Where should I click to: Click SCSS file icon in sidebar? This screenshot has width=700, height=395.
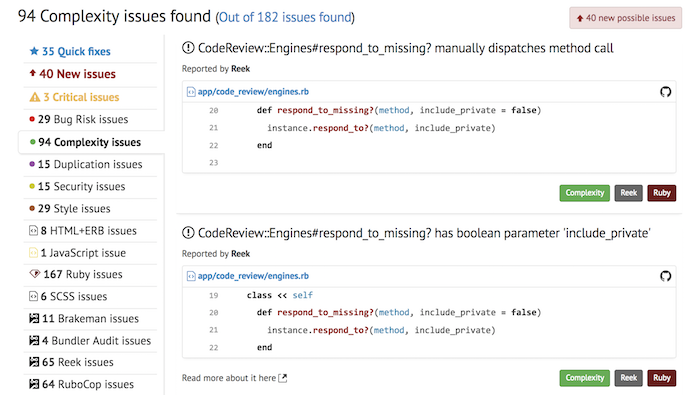(x=33, y=296)
